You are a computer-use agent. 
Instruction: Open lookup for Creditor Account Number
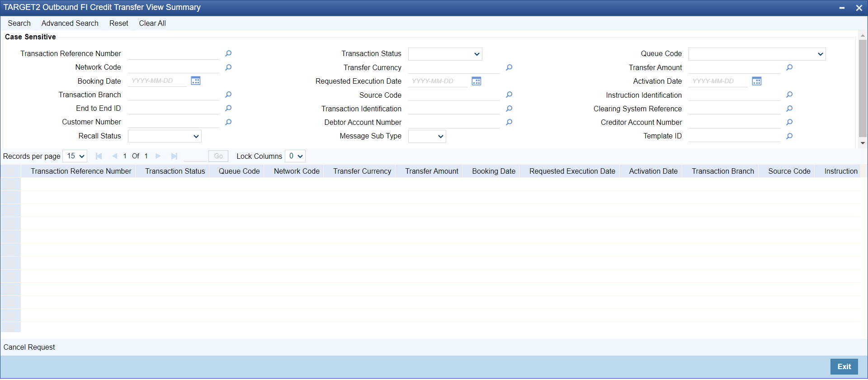pyautogui.click(x=789, y=122)
